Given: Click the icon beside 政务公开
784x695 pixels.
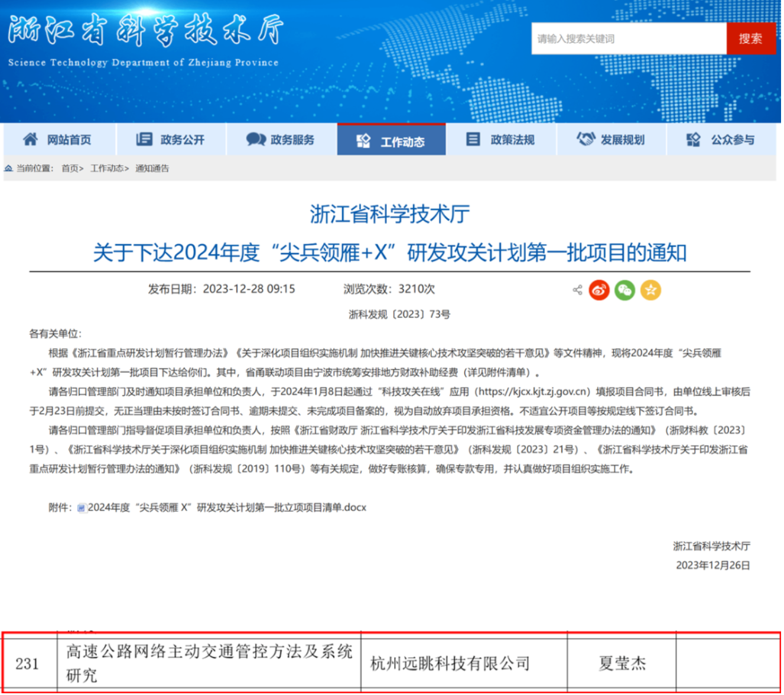Looking at the screenshot, I should pos(144,139).
